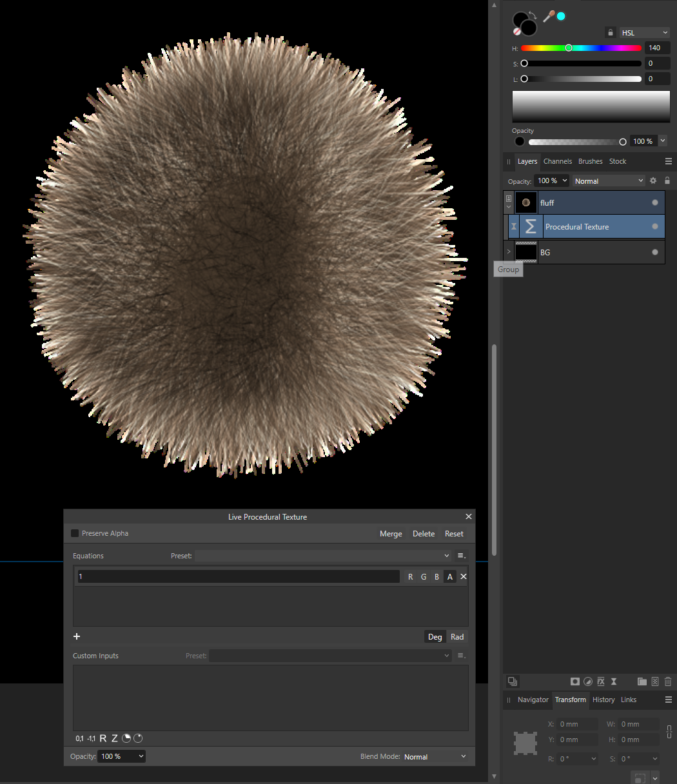Switch angle units to Rad
The image size is (677, 784).
tap(457, 636)
